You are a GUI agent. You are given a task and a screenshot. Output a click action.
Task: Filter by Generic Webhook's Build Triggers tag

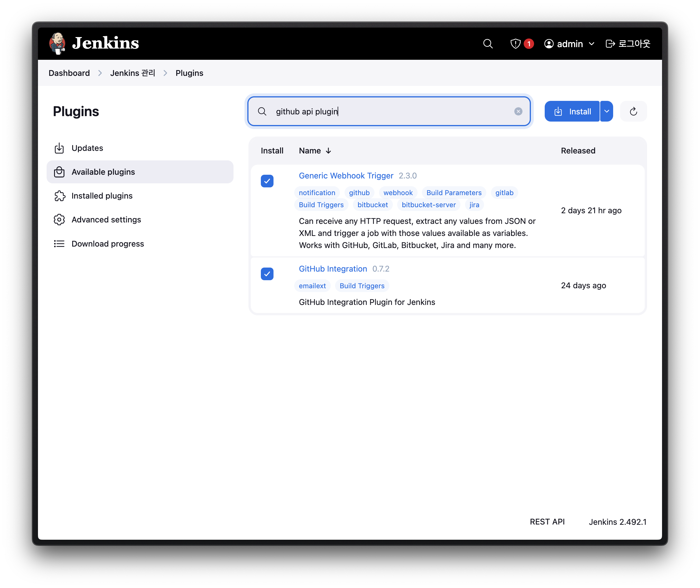(x=321, y=205)
